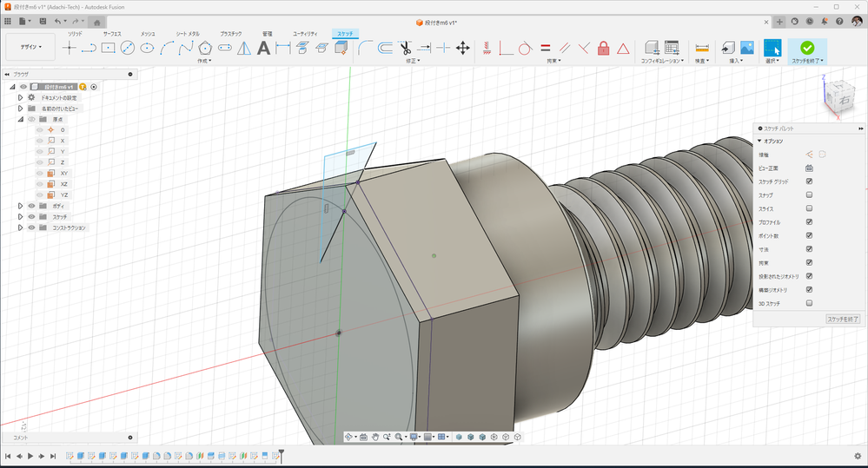
Task: Select the Slot sketch tool
Action: [x=225, y=48]
